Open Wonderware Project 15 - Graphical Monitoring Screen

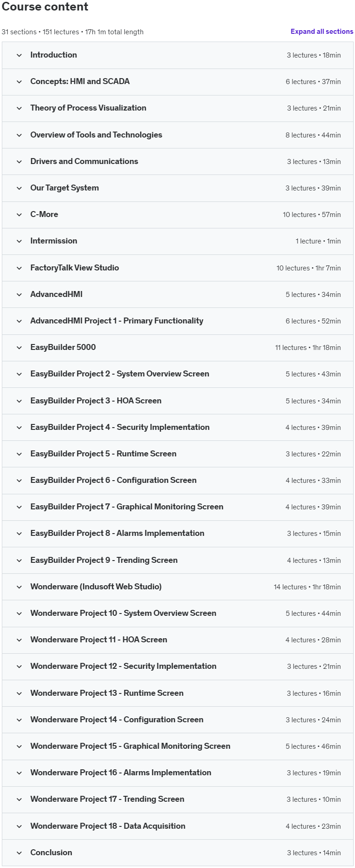coord(130,746)
